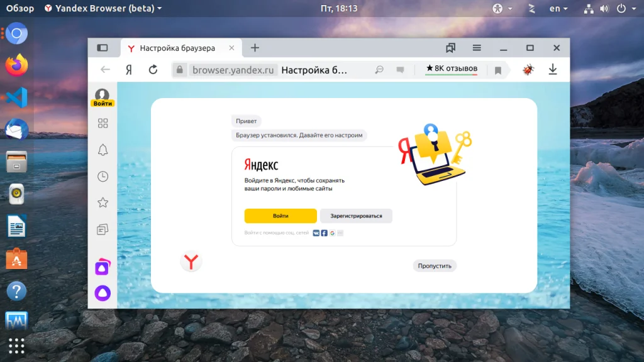
Task: Close the Настройка браузера tab
Action: [231, 48]
